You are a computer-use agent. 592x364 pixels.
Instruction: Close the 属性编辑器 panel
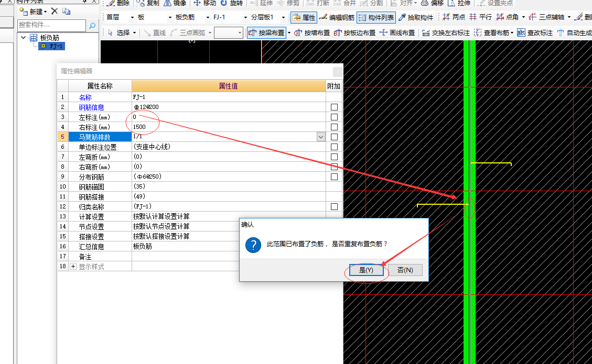(x=338, y=71)
